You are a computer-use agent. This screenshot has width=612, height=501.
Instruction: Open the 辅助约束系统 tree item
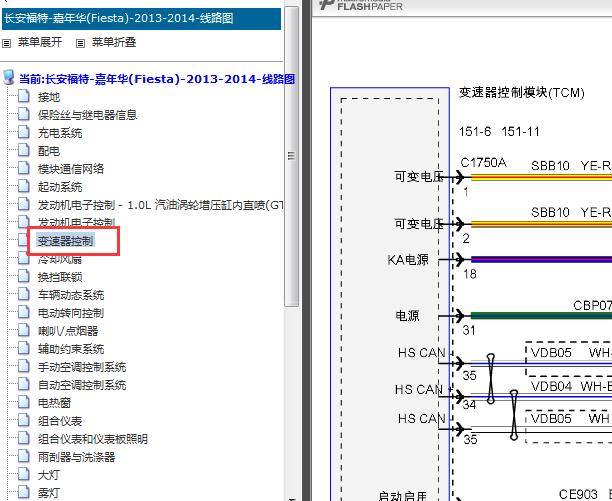click(71, 349)
